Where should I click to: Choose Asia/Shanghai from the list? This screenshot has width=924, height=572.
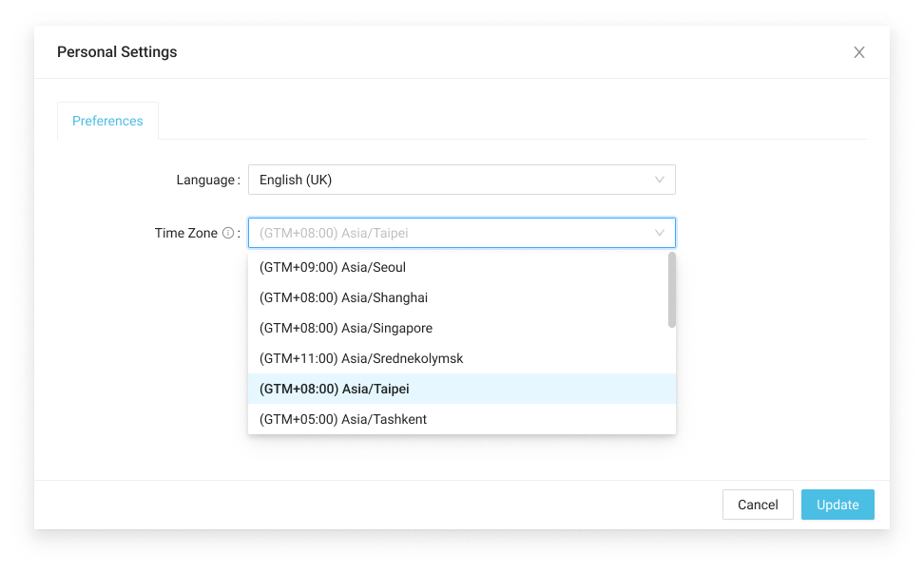(461, 297)
